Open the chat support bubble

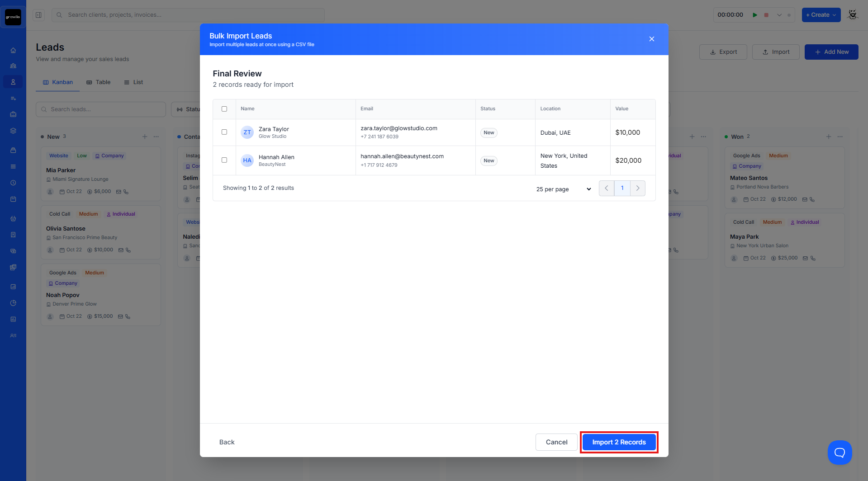840,452
